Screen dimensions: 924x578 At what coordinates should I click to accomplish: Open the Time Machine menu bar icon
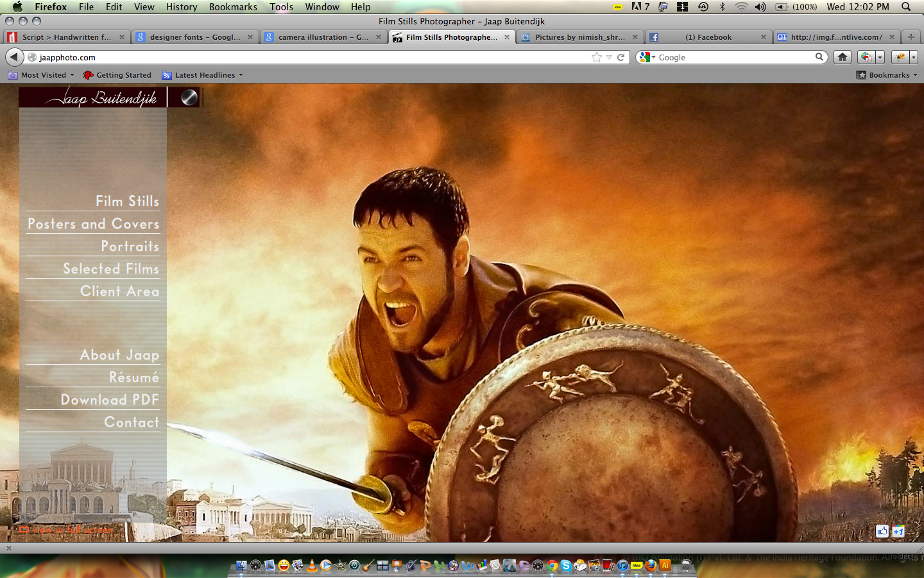[703, 7]
